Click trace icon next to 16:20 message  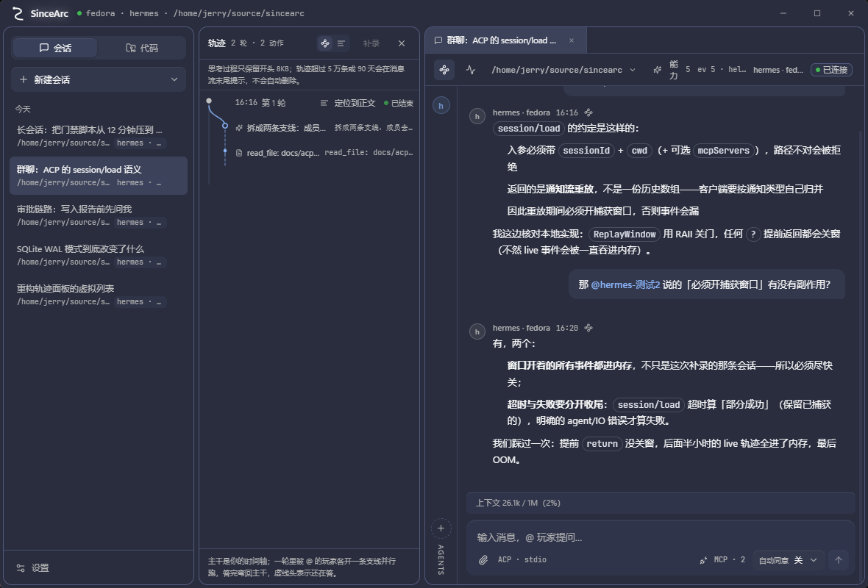(588, 328)
